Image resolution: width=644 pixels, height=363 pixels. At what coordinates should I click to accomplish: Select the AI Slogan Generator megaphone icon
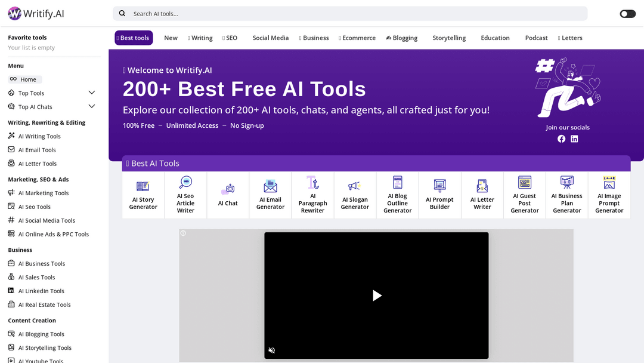[355, 186]
